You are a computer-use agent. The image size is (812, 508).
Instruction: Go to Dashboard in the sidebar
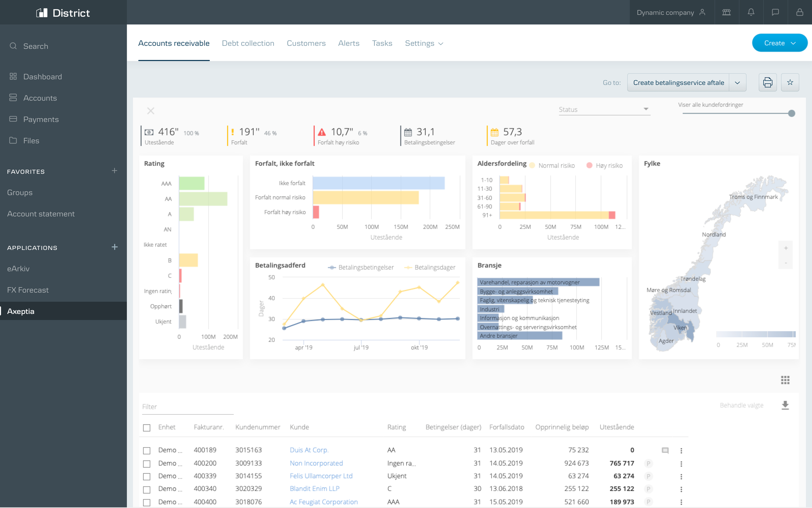[42, 77]
